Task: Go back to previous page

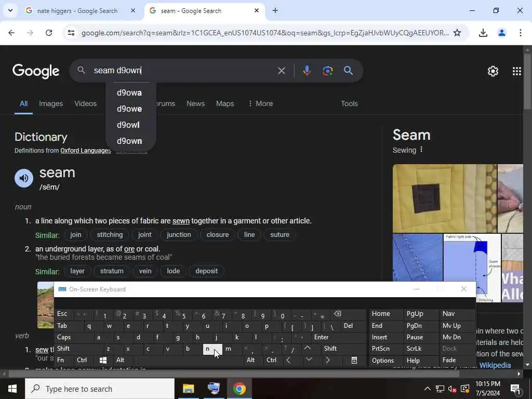Action: [11, 33]
